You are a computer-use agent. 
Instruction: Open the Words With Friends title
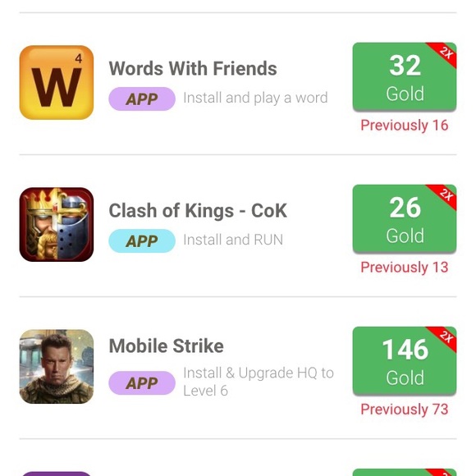click(193, 68)
